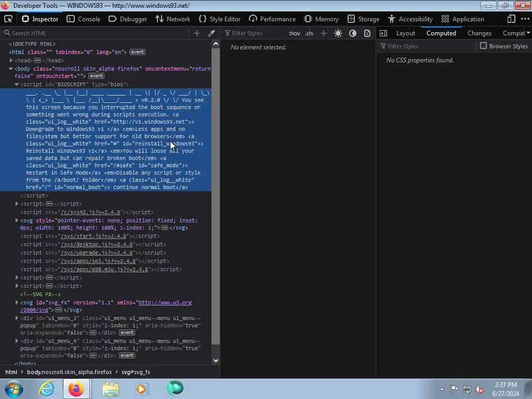Collapse the BIOSCRIPT script node
The width and height of the screenshot is (532, 399).
(17, 84)
